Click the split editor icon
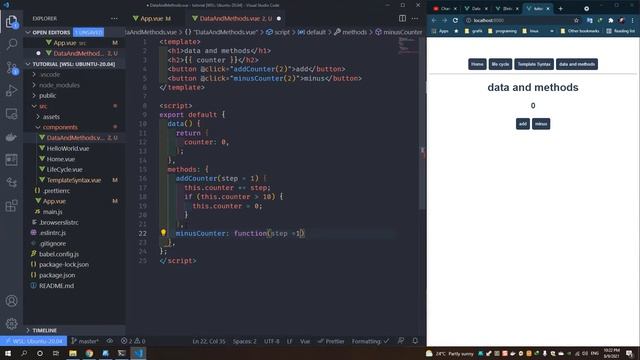640x360 pixels. [402, 18]
